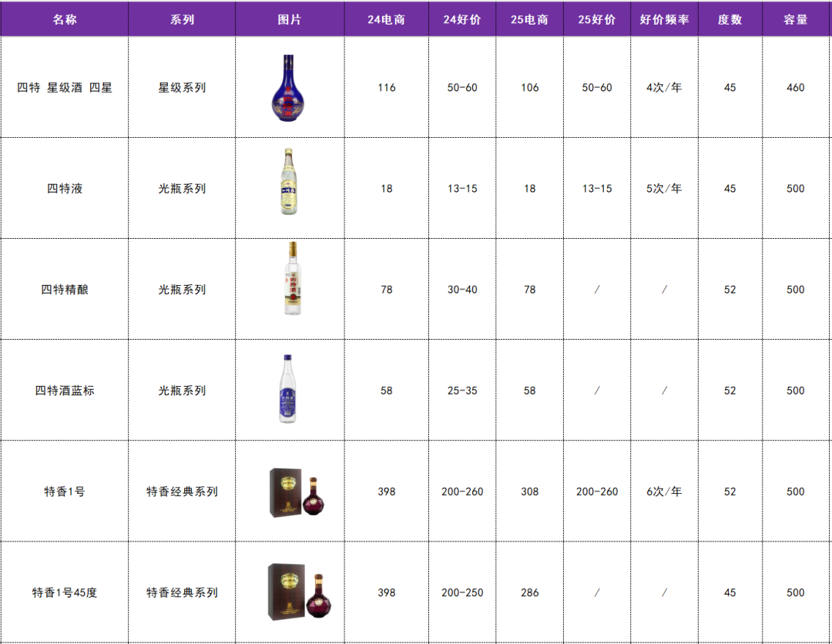Click 398 in the 特香1号 row
Screen dimensions: 832x644
(386, 491)
